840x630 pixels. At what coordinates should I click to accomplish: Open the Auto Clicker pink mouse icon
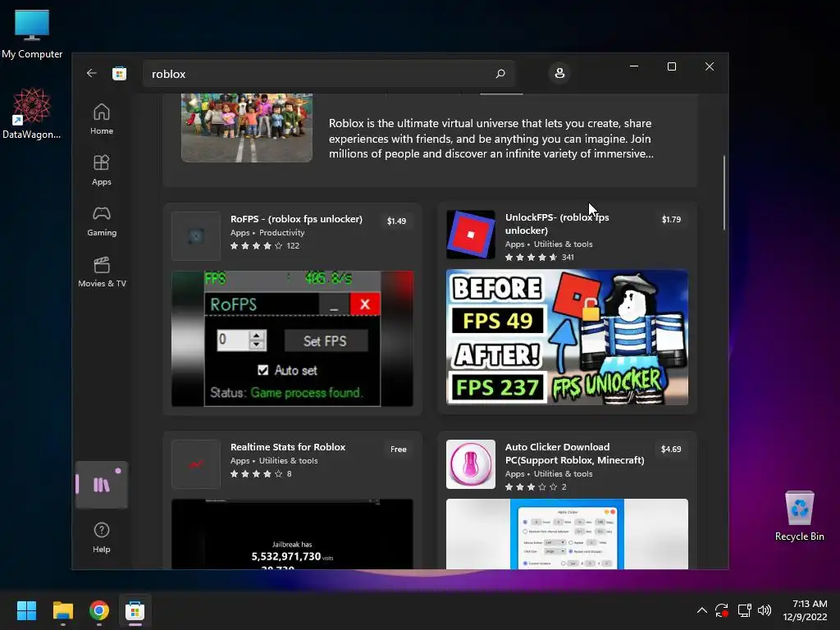click(471, 464)
